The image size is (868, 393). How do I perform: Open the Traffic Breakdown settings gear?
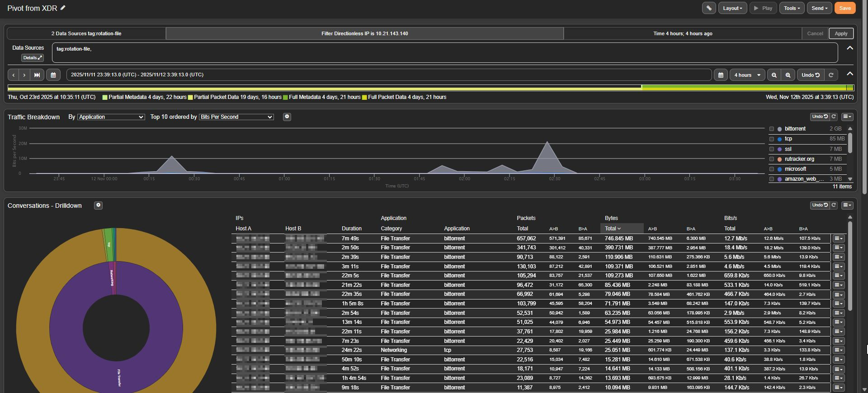pos(287,117)
